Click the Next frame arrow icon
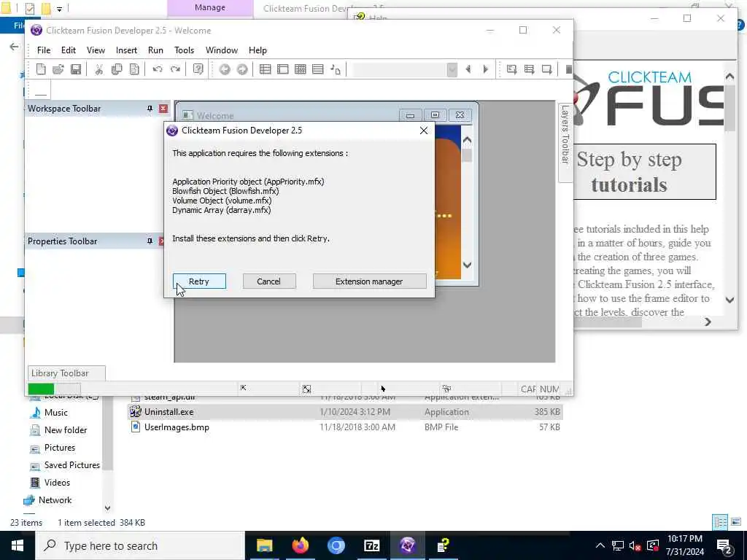Viewport: 747px width, 560px height. pos(485,69)
